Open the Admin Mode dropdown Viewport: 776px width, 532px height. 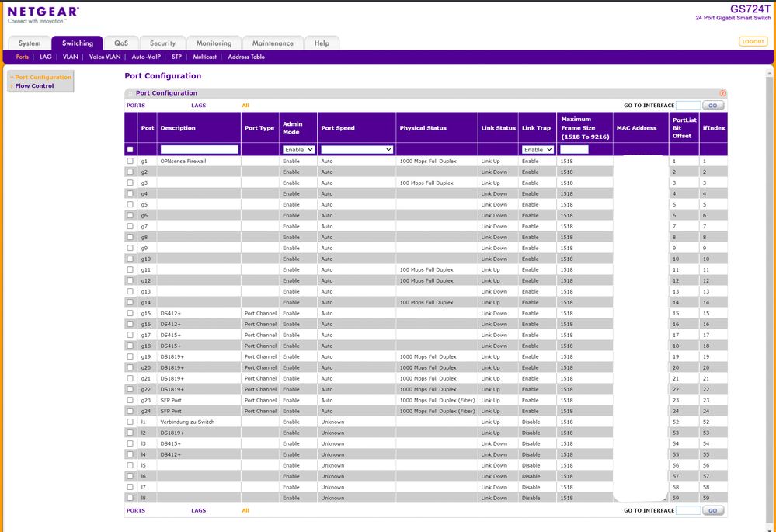[x=298, y=149]
